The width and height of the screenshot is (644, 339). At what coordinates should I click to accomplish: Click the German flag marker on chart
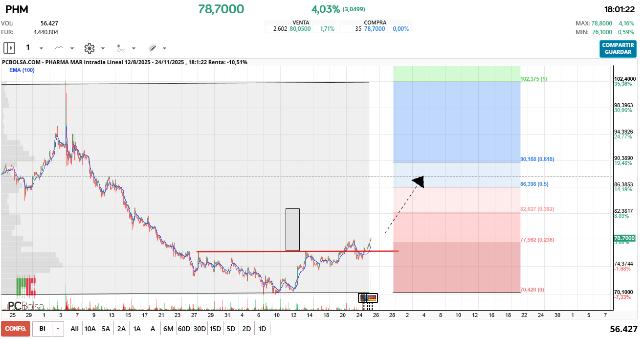point(372,297)
